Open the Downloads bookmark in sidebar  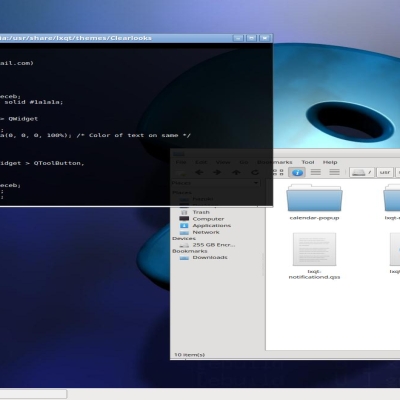pos(210,257)
